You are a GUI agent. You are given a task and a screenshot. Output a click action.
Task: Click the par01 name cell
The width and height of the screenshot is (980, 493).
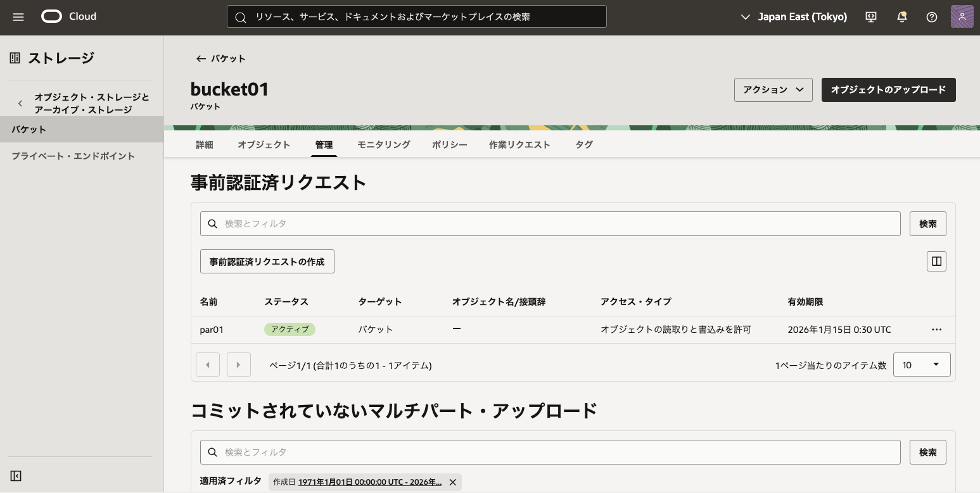[212, 330]
